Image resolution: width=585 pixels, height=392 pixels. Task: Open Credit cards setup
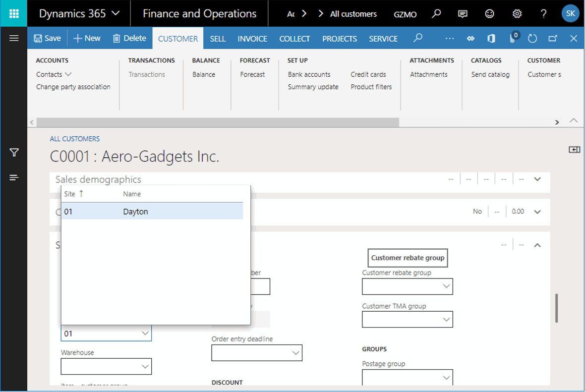click(368, 74)
